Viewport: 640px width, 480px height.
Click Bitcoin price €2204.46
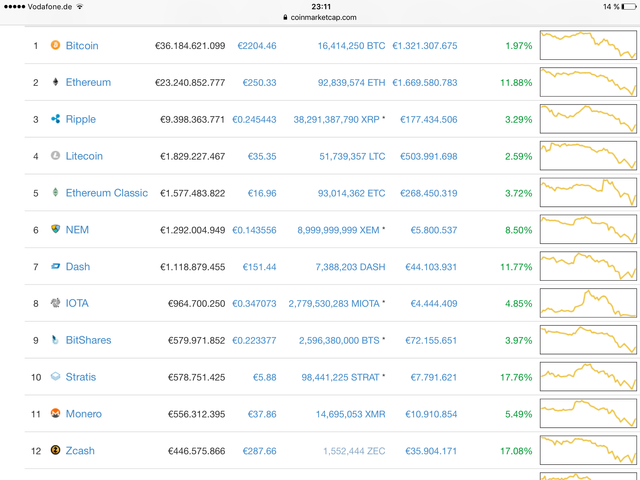click(257, 46)
